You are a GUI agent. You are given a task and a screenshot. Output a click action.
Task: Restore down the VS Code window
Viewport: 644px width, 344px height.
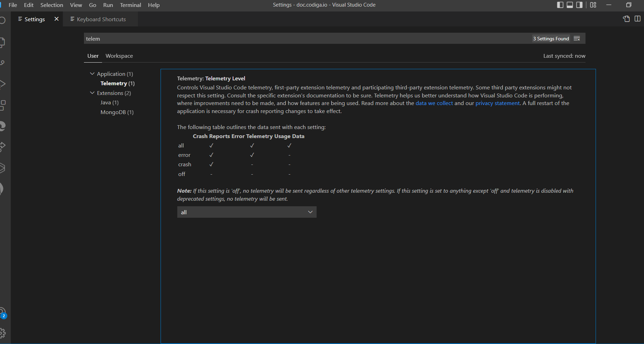tap(629, 5)
